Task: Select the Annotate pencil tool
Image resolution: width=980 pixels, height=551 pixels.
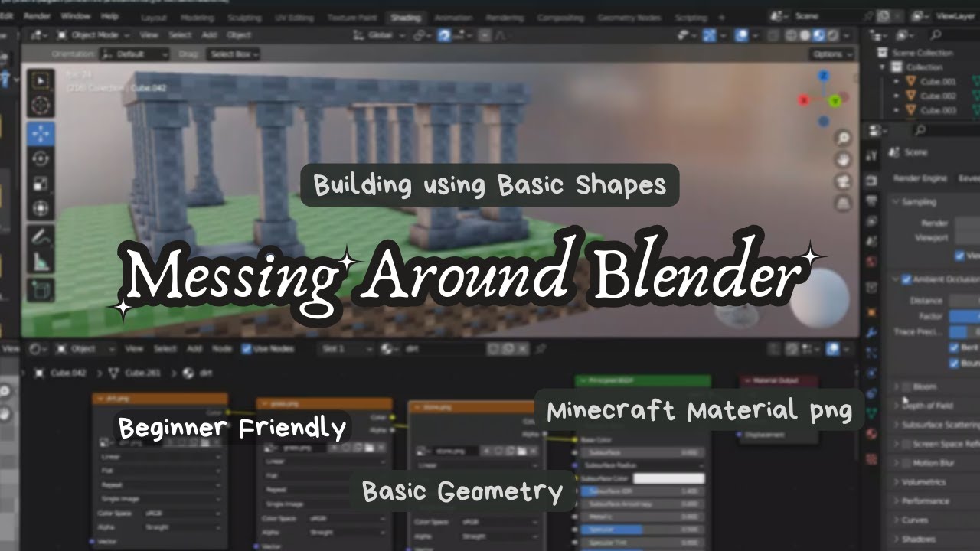Action: (x=41, y=236)
